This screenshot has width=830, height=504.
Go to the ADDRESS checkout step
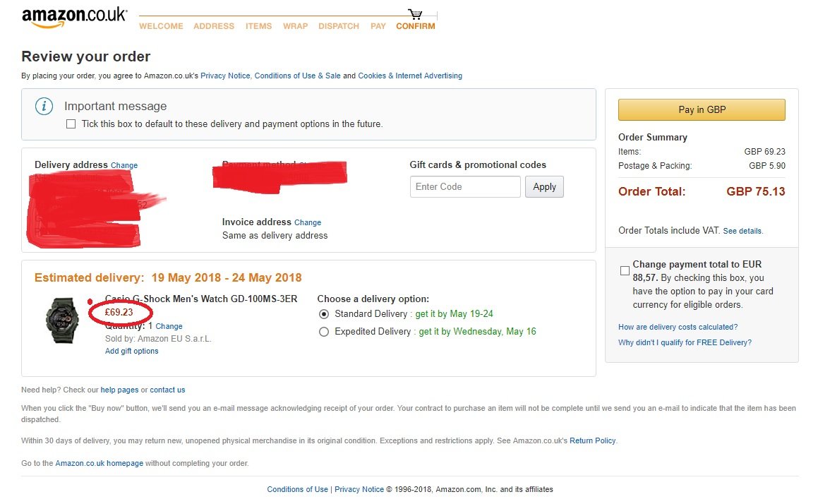pos(214,26)
